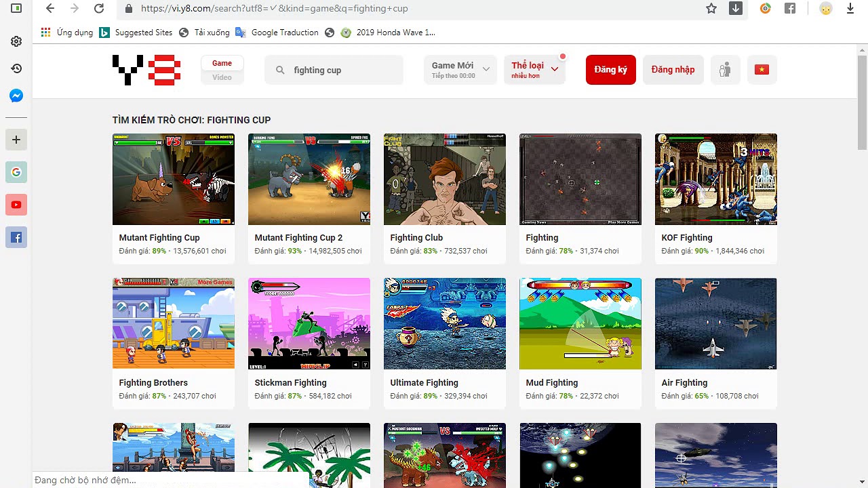Open the Air Fighting thumbnail
The height and width of the screenshot is (488, 868).
716,323
